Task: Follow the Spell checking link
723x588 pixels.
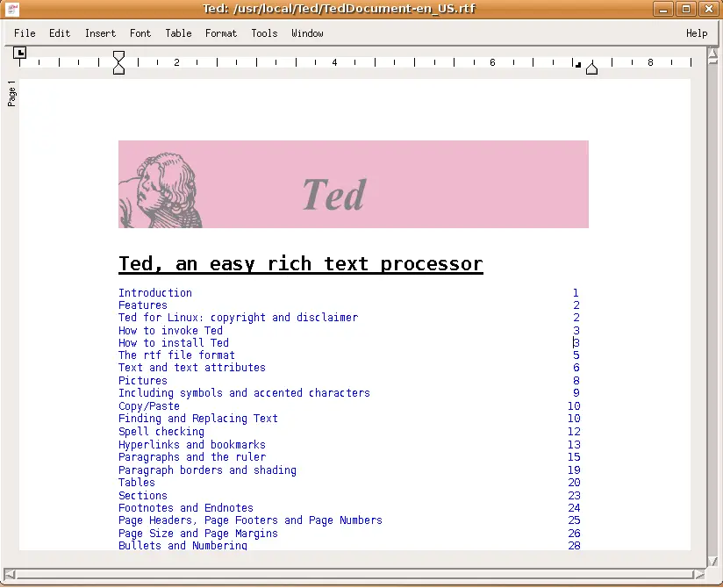Action: point(161,431)
